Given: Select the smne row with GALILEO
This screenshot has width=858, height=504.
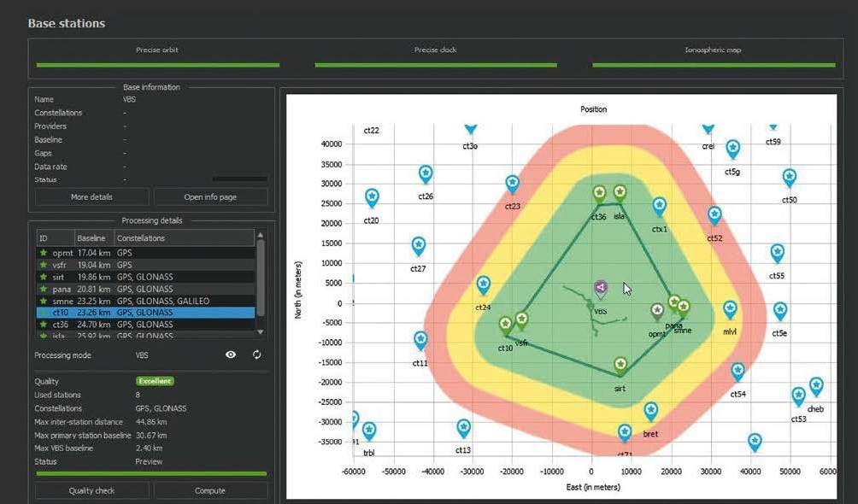Looking at the screenshot, I should tap(145, 301).
